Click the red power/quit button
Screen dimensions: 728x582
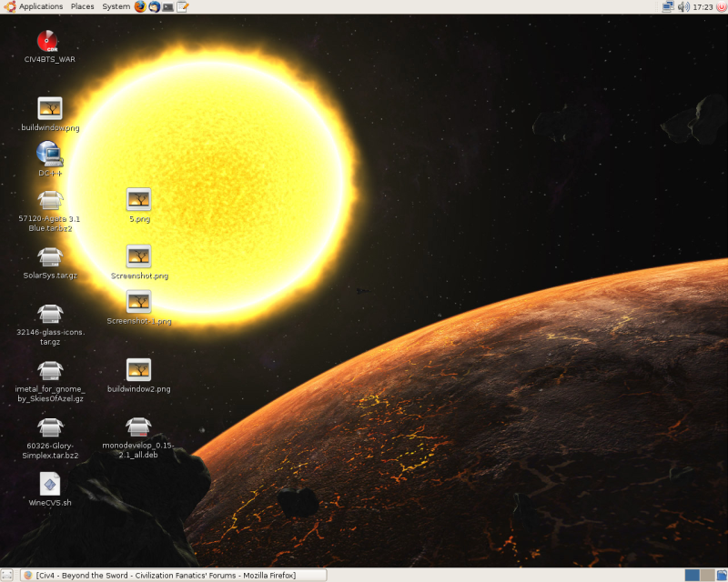click(x=721, y=6)
